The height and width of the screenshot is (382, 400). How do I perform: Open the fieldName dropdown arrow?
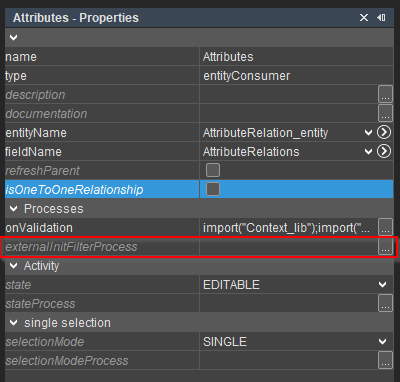[368, 152]
